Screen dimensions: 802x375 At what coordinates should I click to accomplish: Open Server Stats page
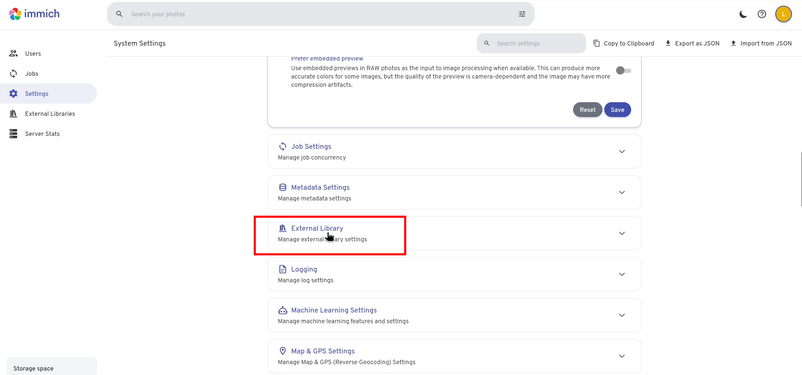[x=48, y=134]
